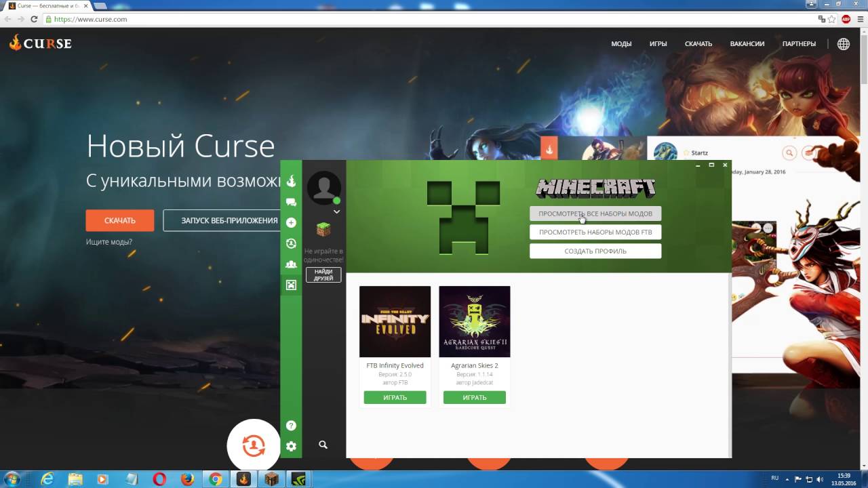Click the Curse flame taskbar icon
Image resolution: width=868 pixels, height=488 pixels.
click(243, 479)
